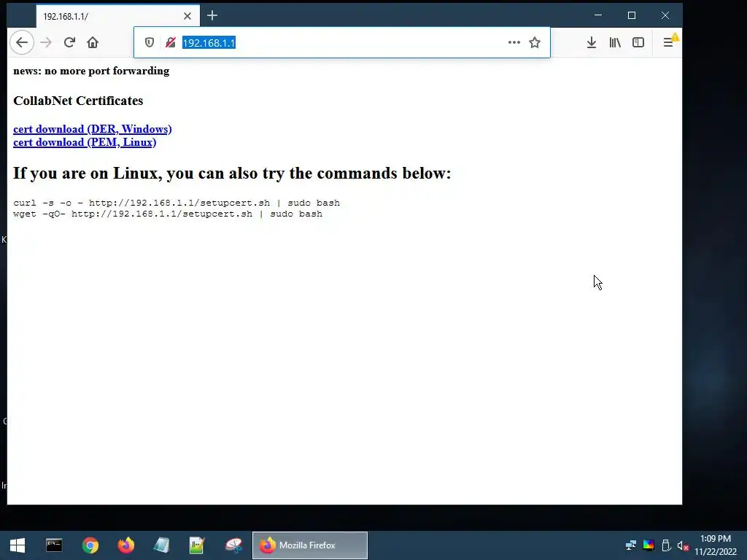The height and width of the screenshot is (560, 747).
Task: Open the notebook-shaped taskbar app
Action: (x=161, y=545)
